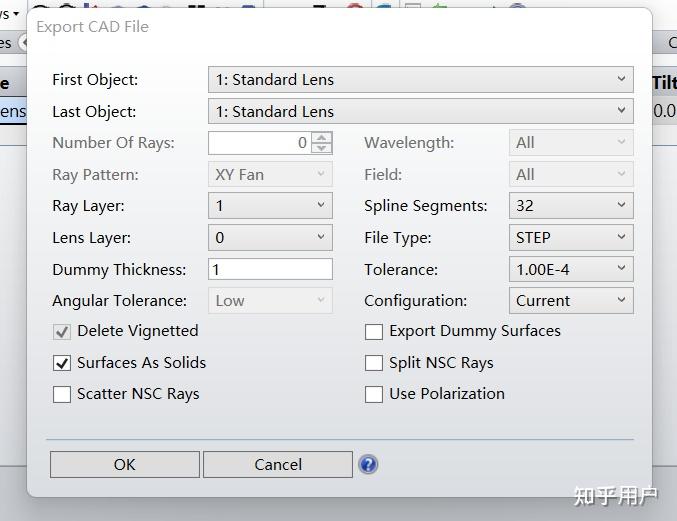Click the Number Of Rays value field
The width and height of the screenshot is (677, 521).
[x=259, y=142]
